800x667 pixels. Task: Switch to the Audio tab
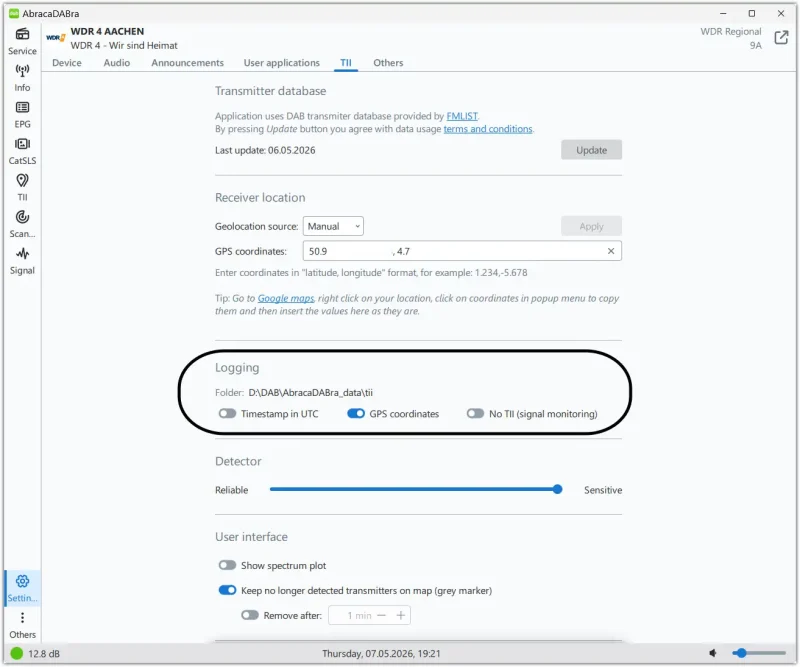[x=117, y=63]
